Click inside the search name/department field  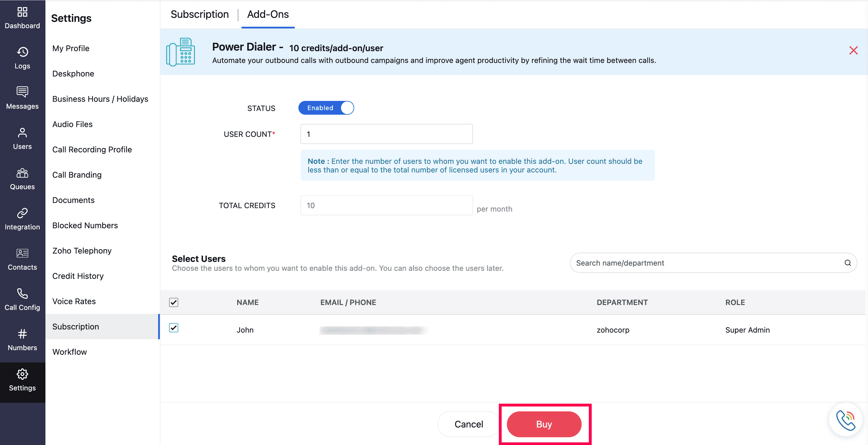[691, 263]
